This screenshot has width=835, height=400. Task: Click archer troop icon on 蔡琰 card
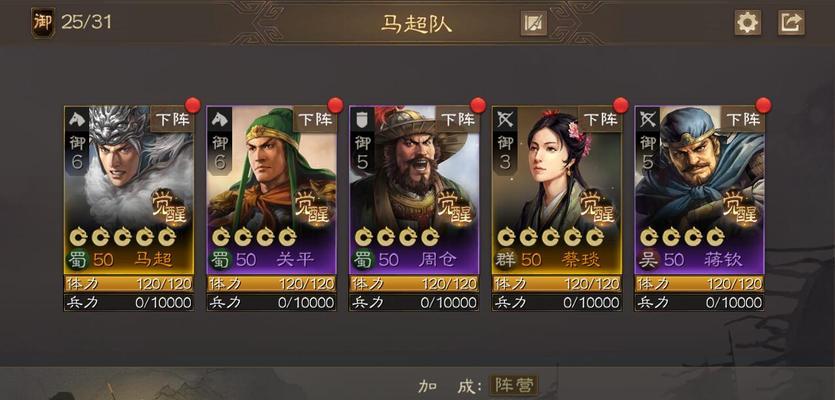pos(504,119)
